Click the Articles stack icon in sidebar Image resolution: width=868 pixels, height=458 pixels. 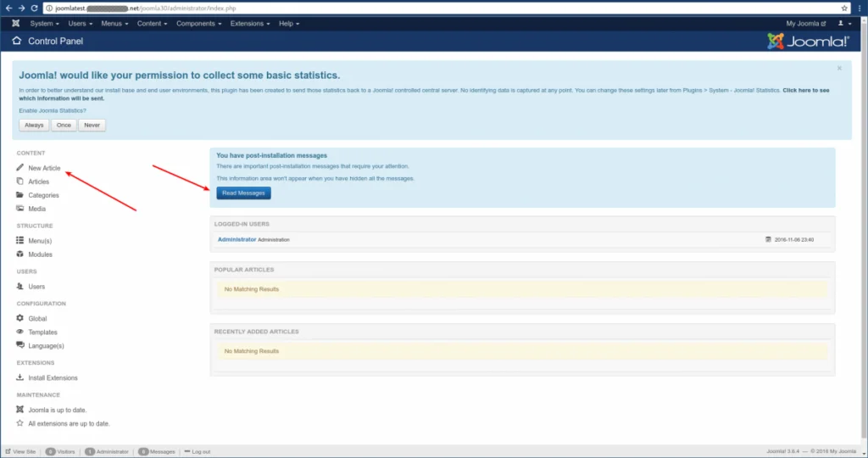click(20, 182)
